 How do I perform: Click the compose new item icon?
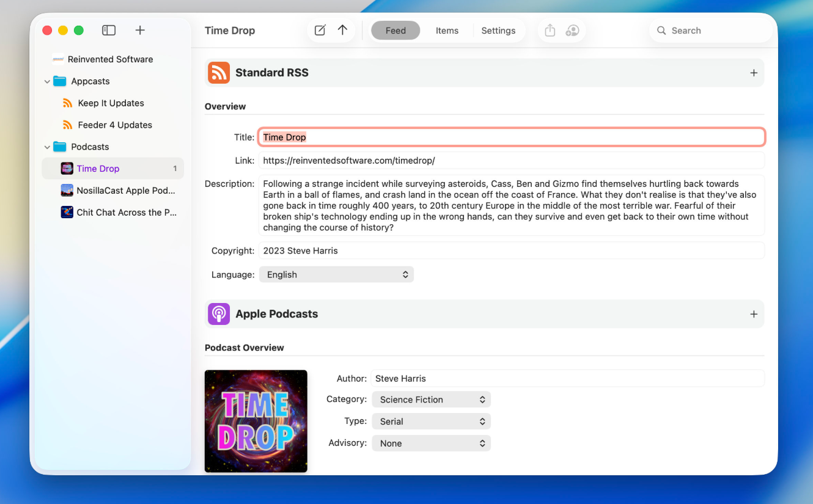point(320,31)
